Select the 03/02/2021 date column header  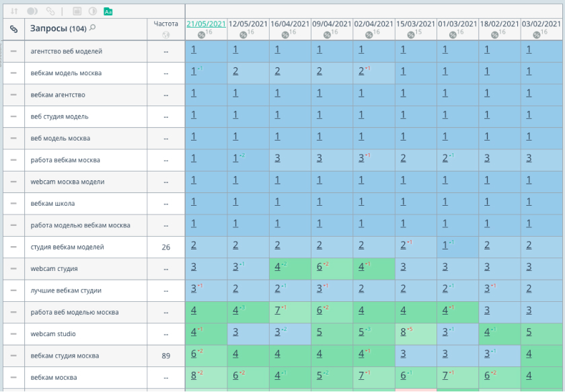[x=542, y=24]
